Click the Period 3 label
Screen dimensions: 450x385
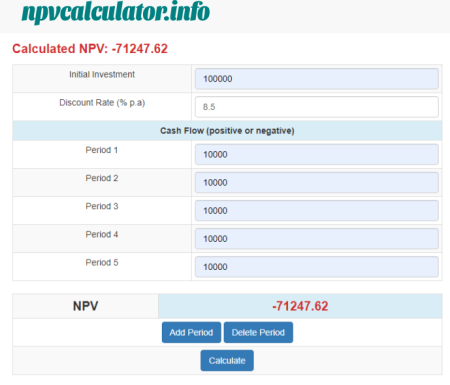tap(102, 206)
